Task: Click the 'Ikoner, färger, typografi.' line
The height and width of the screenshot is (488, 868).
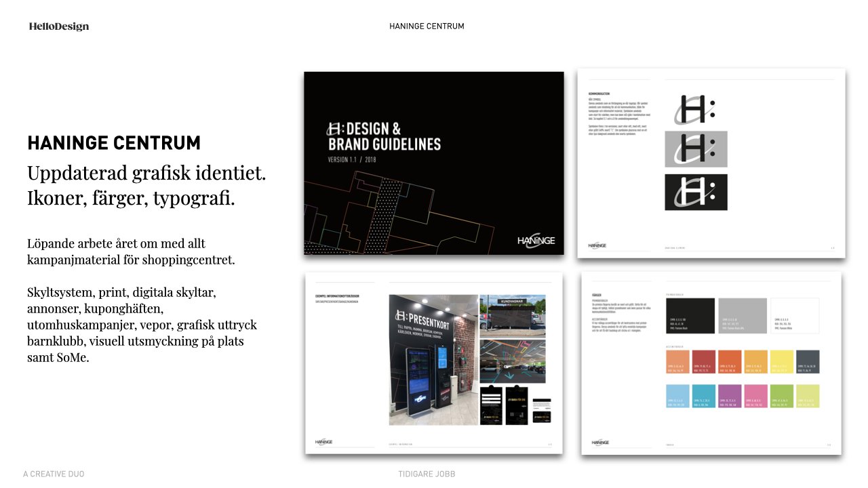Action: pyautogui.click(x=131, y=199)
